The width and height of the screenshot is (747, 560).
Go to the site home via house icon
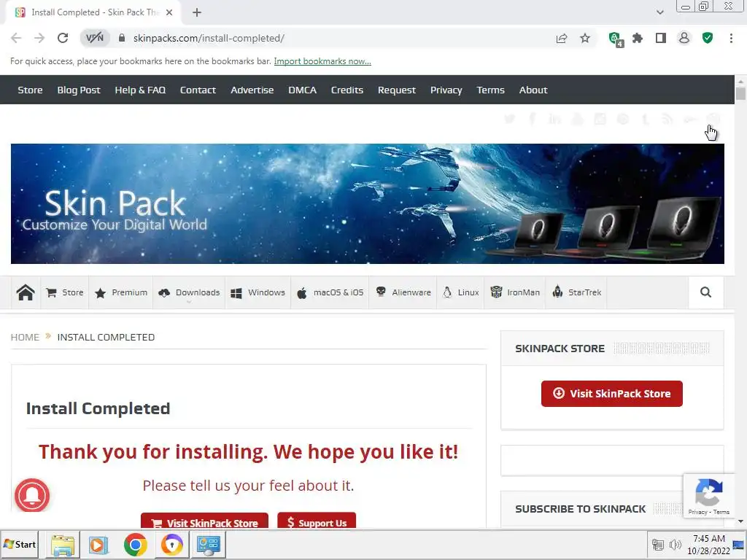pos(26,292)
